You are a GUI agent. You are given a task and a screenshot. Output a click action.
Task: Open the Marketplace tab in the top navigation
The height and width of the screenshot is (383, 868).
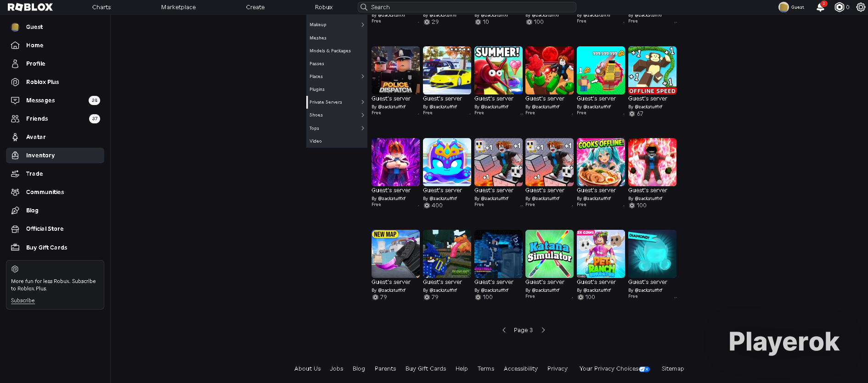click(x=179, y=7)
